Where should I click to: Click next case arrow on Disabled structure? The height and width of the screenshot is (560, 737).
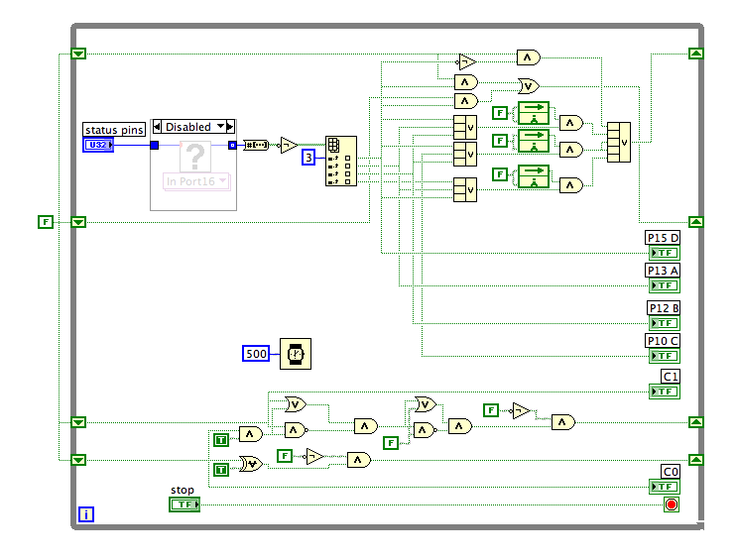pos(230,127)
